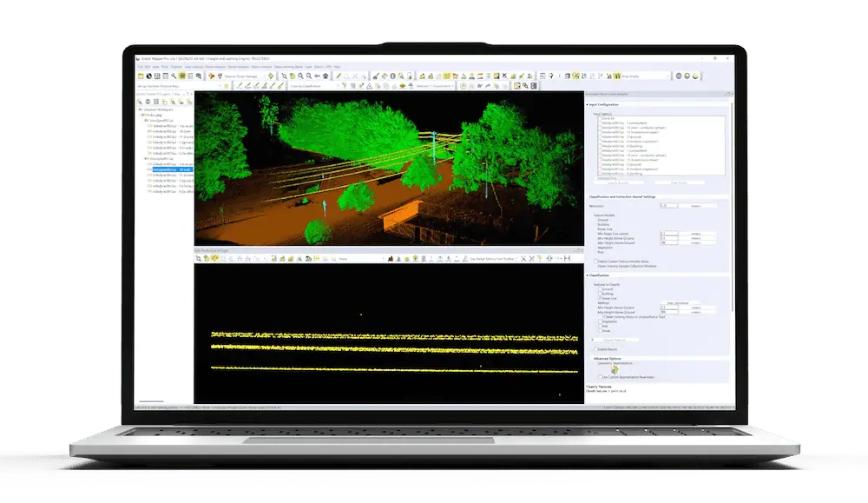The width and height of the screenshot is (868, 503).
Task: Check Building under Features to Classify
Action: click(x=600, y=294)
